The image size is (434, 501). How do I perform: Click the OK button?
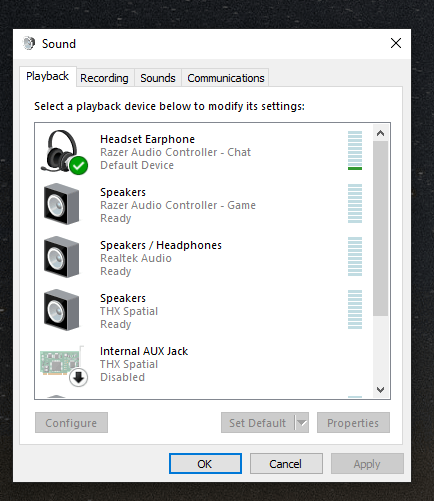(x=205, y=463)
